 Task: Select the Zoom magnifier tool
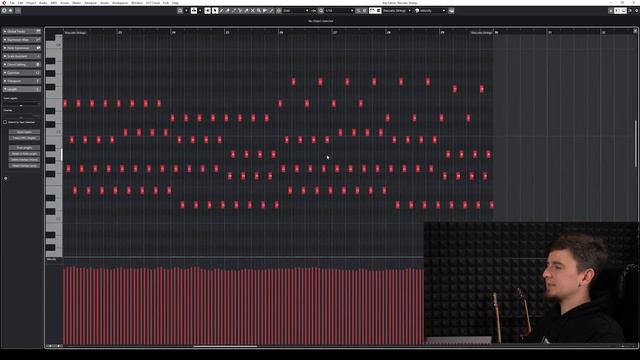point(259,11)
